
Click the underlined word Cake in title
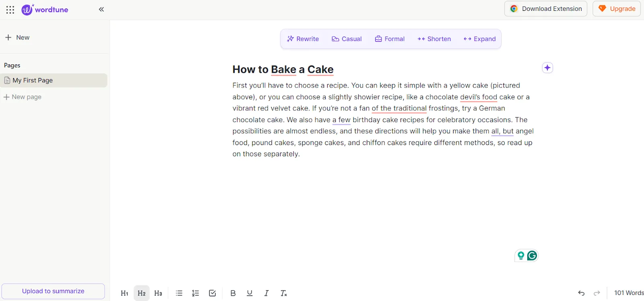320,70
